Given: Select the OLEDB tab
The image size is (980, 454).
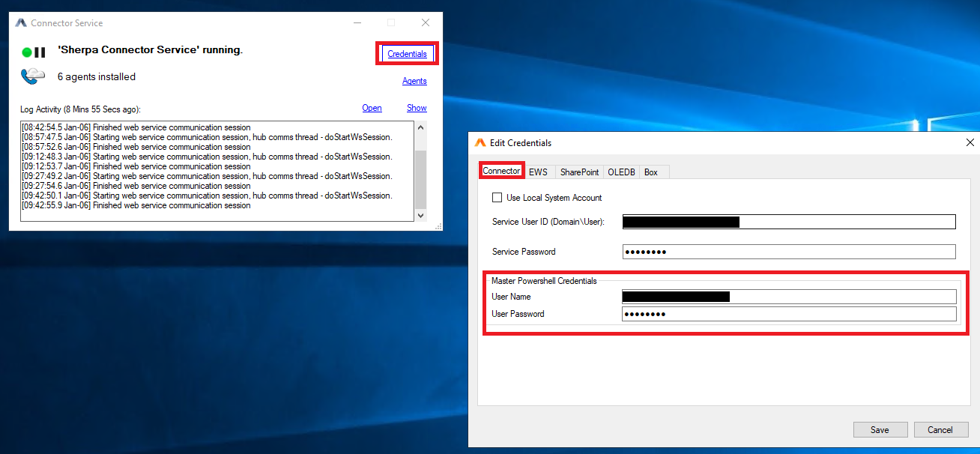Looking at the screenshot, I should pyautogui.click(x=621, y=172).
